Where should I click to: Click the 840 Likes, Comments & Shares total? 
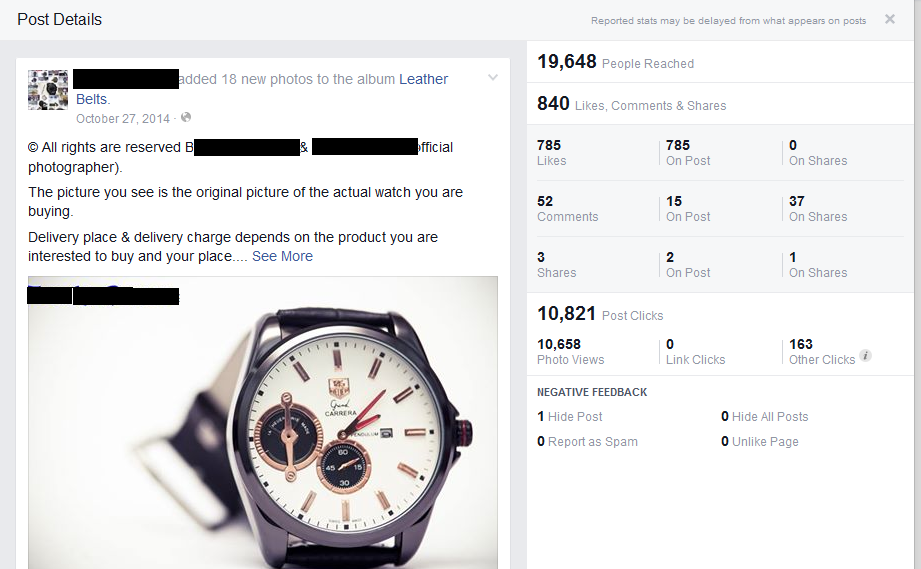pos(631,104)
